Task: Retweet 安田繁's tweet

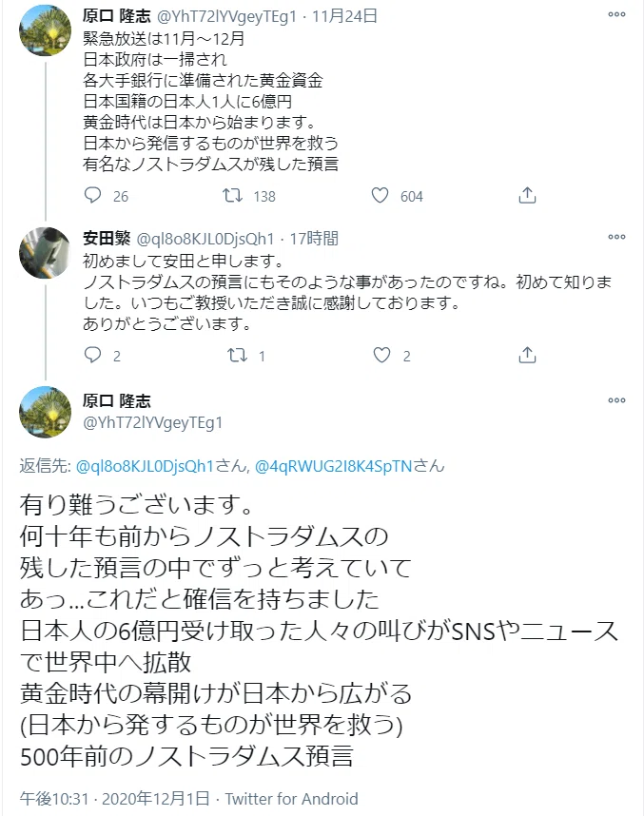Action: 237,356
